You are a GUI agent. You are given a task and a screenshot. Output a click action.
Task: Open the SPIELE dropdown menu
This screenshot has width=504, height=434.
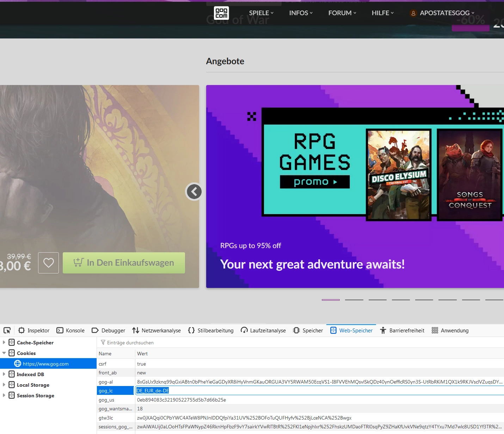pyautogui.click(x=261, y=13)
